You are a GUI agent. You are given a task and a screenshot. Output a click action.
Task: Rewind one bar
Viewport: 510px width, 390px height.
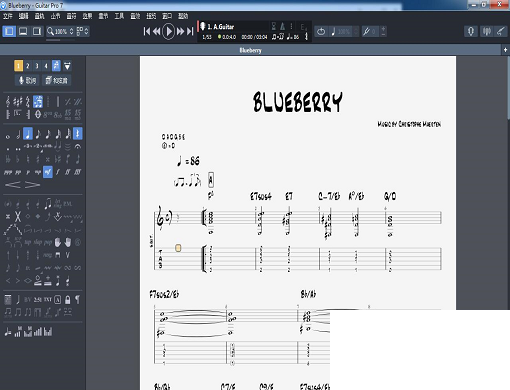coord(157,31)
